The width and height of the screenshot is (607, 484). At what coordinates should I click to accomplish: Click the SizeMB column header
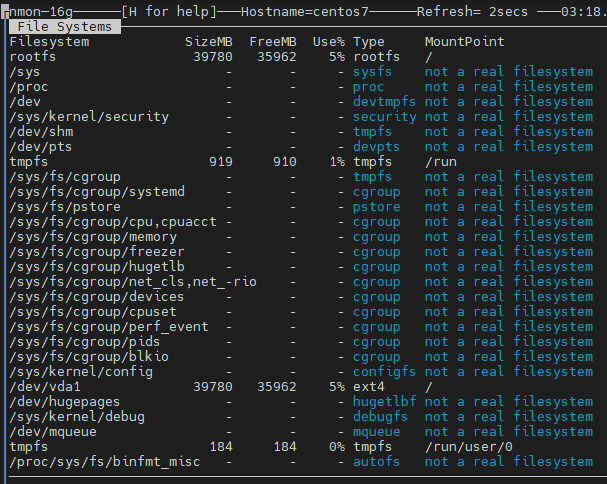click(x=209, y=42)
